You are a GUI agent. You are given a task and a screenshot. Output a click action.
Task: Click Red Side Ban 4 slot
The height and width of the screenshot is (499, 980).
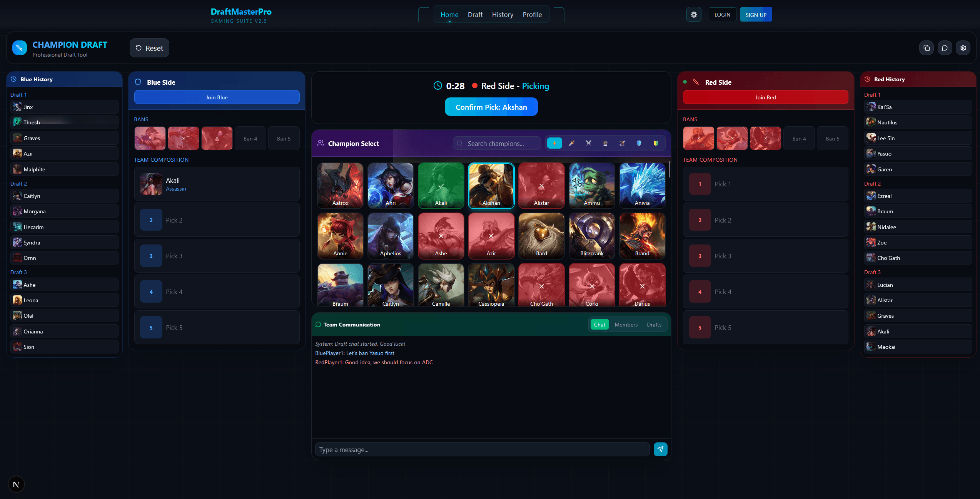click(799, 138)
